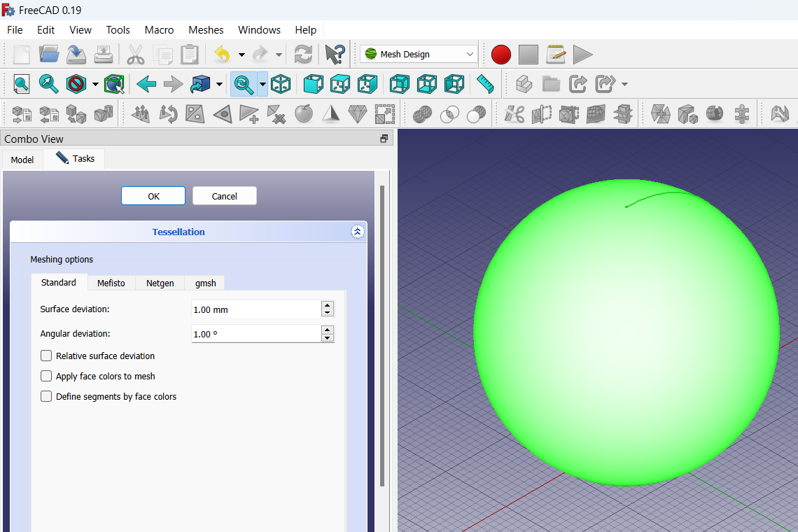Start macro recording
Image resolution: width=798 pixels, height=532 pixels.
tap(501, 55)
